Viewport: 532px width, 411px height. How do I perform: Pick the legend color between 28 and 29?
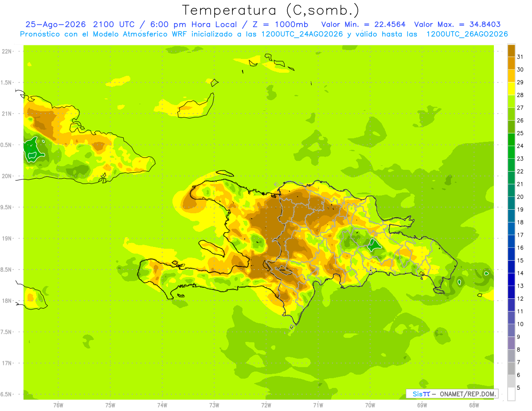point(511,89)
